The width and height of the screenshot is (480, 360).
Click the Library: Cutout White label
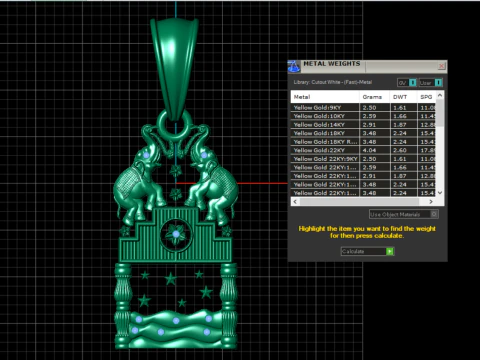(333, 82)
